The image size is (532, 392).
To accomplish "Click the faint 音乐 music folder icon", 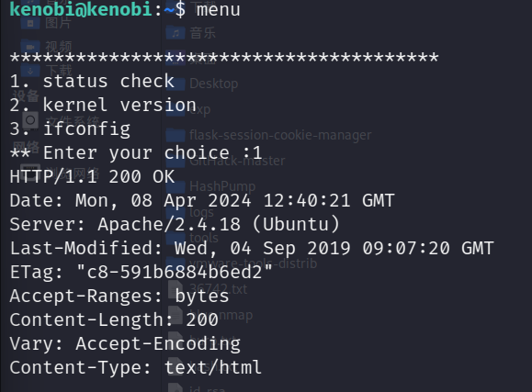I will pos(175,33).
